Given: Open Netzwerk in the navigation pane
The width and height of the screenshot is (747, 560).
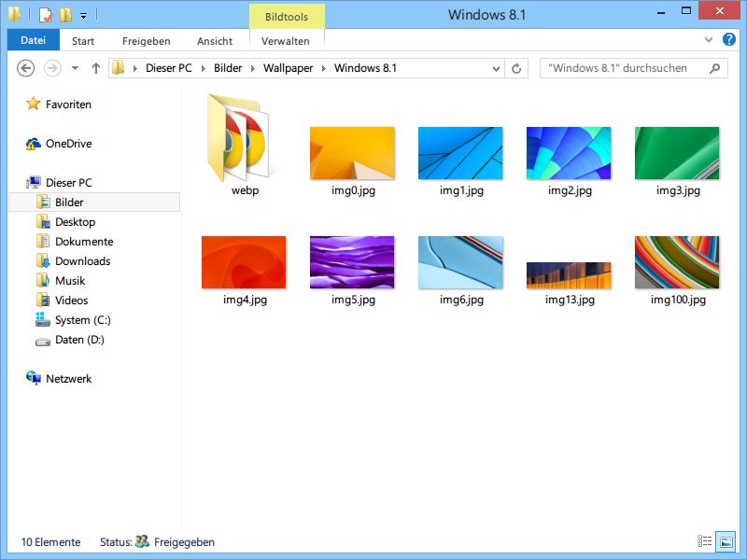Looking at the screenshot, I should point(68,379).
